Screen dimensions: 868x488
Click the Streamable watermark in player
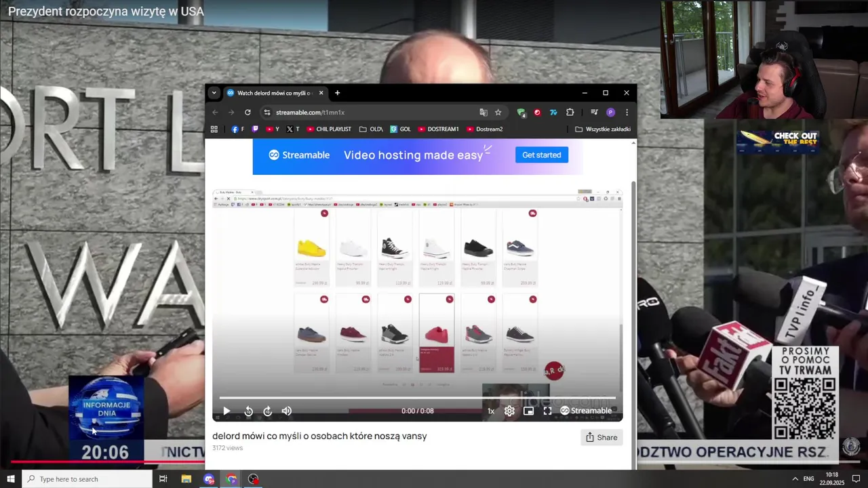[x=586, y=411]
